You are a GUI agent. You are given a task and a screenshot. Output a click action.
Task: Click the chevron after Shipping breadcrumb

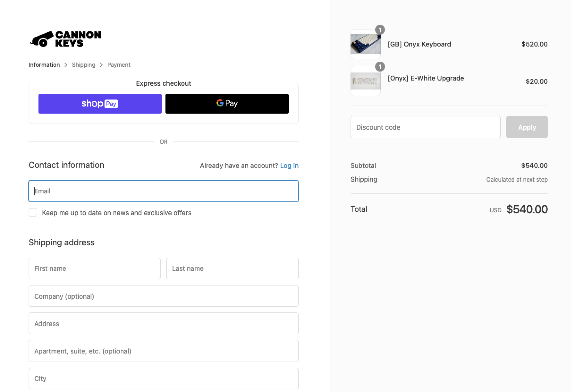click(x=101, y=65)
